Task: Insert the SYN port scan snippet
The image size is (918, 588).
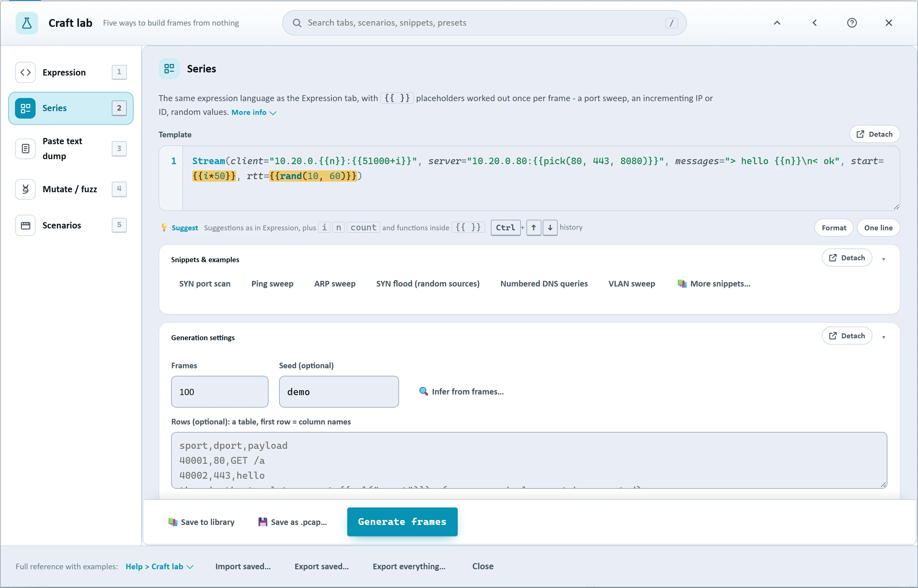Action: pyautogui.click(x=205, y=284)
